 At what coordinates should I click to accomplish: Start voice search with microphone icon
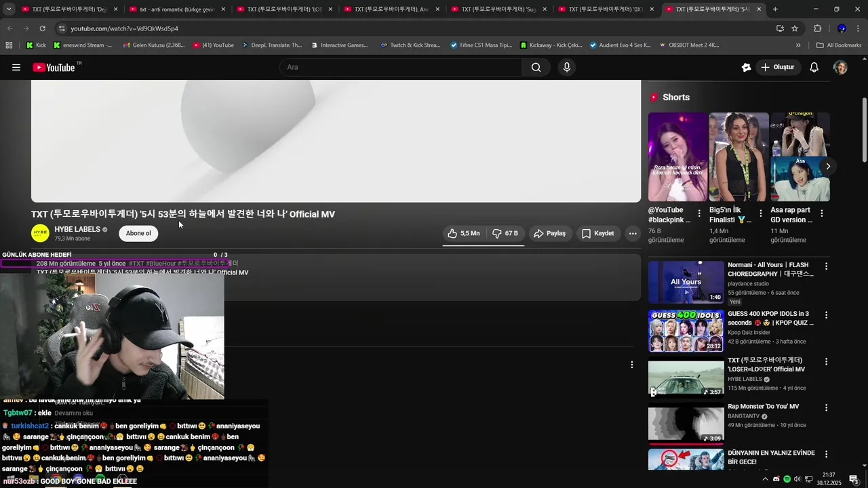coord(567,67)
